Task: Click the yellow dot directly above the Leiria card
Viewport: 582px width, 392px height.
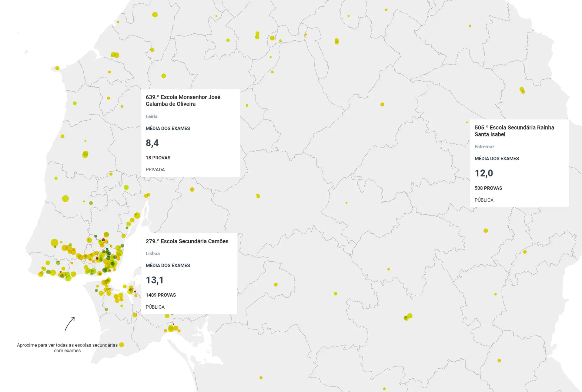Action: (x=164, y=76)
